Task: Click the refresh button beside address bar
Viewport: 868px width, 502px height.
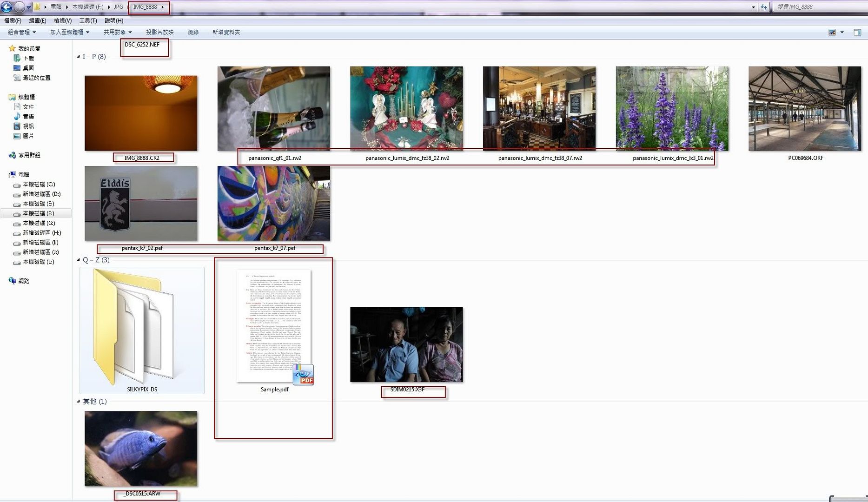Action: [x=763, y=7]
